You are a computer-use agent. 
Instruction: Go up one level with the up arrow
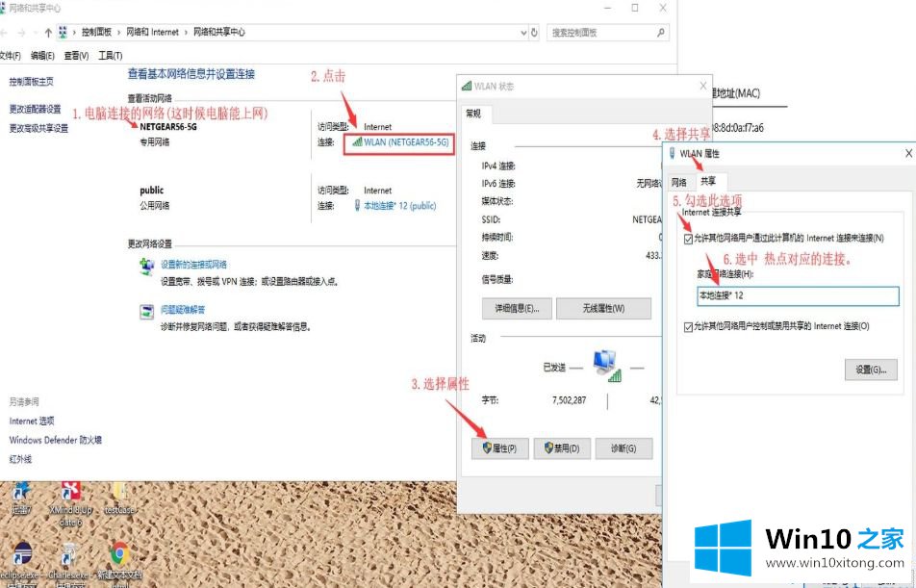pyautogui.click(x=48, y=33)
